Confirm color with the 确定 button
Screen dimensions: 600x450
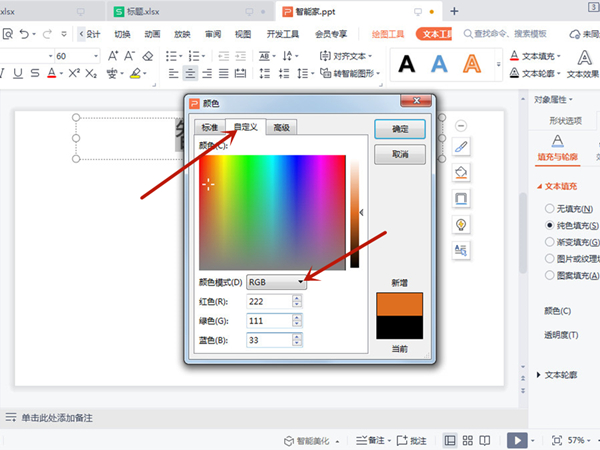tap(400, 129)
